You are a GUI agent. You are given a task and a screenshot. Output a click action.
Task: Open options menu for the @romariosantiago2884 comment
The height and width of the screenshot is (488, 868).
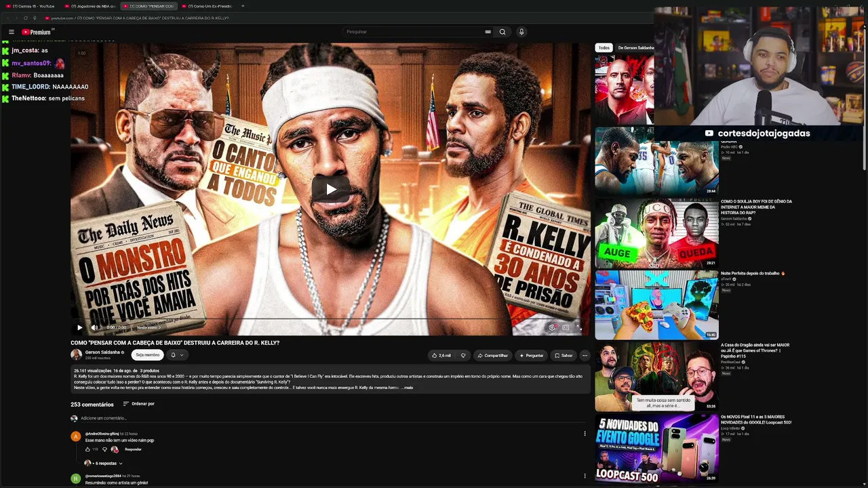click(x=585, y=476)
